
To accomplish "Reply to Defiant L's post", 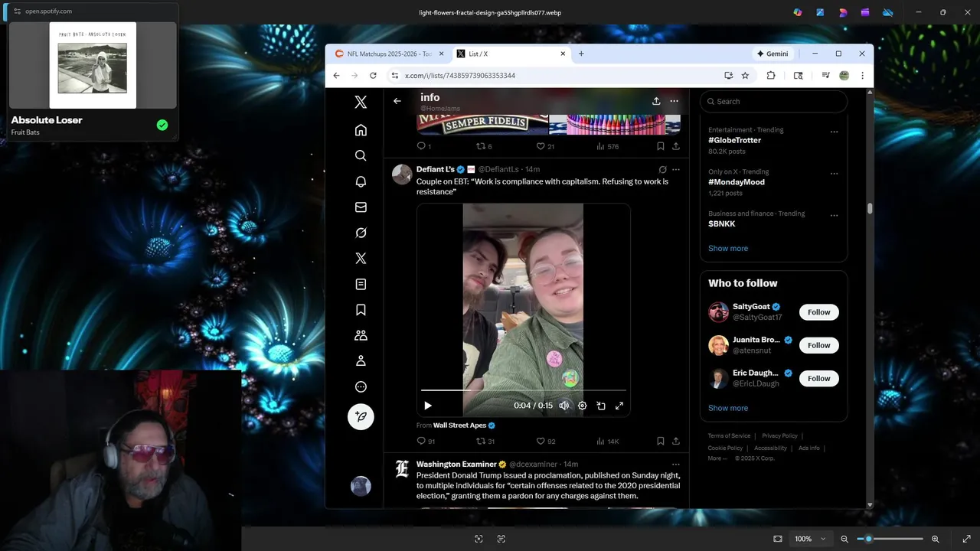I will click(x=426, y=441).
